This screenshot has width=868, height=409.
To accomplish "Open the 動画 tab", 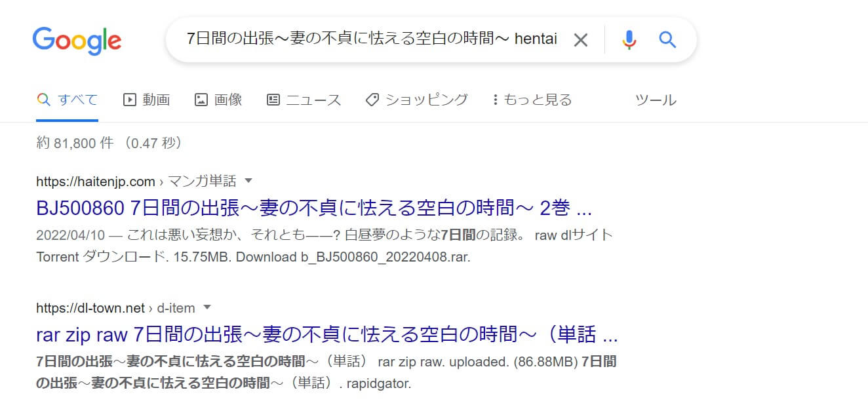I will 147,100.
